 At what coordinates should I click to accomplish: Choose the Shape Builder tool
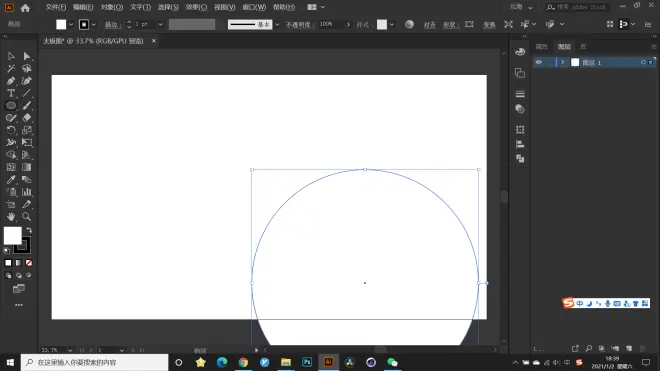click(x=11, y=155)
